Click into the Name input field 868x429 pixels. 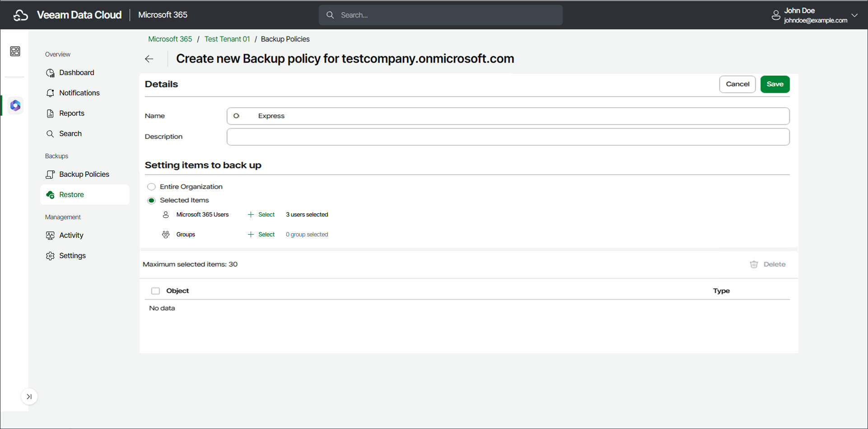[508, 116]
